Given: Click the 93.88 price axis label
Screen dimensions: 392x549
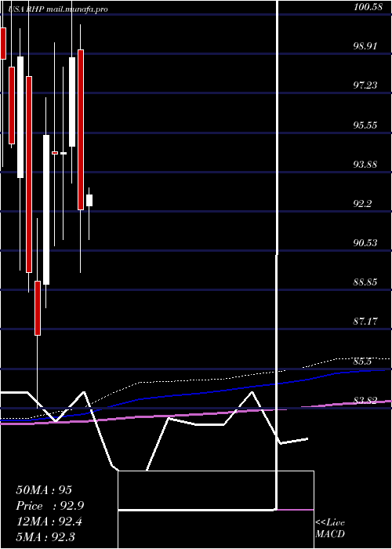Looking at the screenshot, I should [x=365, y=164].
